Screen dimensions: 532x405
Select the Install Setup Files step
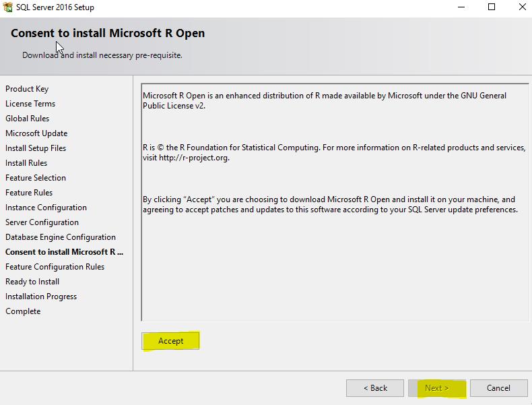pos(36,148)
